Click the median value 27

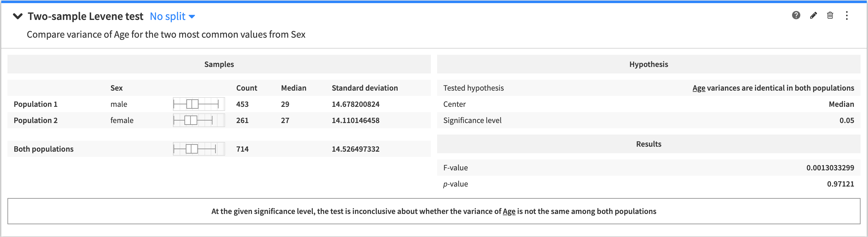[285, 120]
